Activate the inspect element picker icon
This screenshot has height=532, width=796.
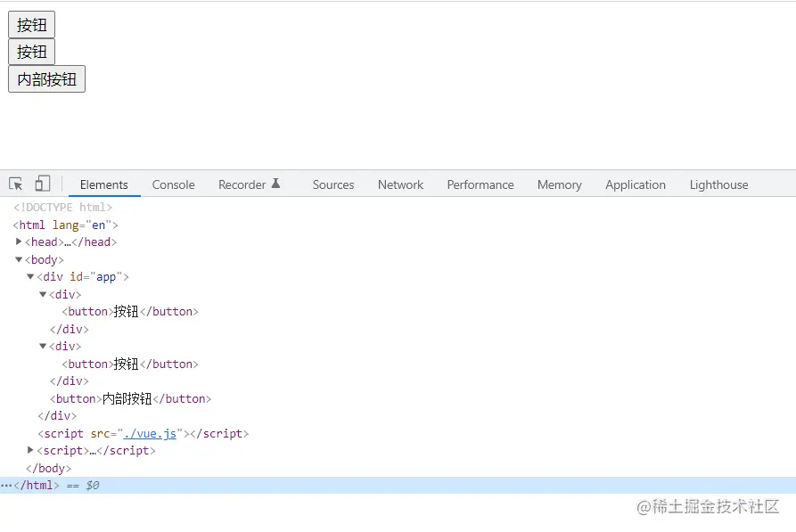(x=16, y=184)
